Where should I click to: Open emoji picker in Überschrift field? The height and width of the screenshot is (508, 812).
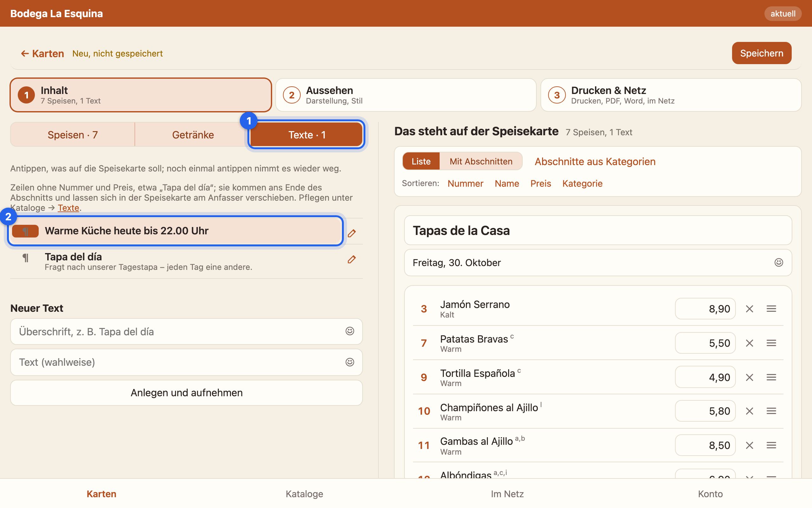pyautogui.click(x=350, y=331)
